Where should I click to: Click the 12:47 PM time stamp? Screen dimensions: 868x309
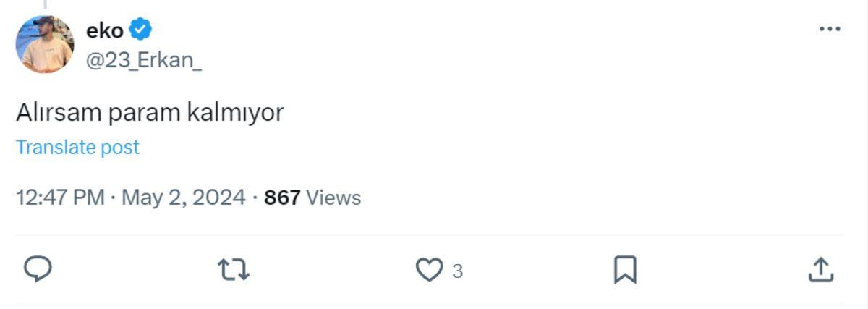coord(60,198)
